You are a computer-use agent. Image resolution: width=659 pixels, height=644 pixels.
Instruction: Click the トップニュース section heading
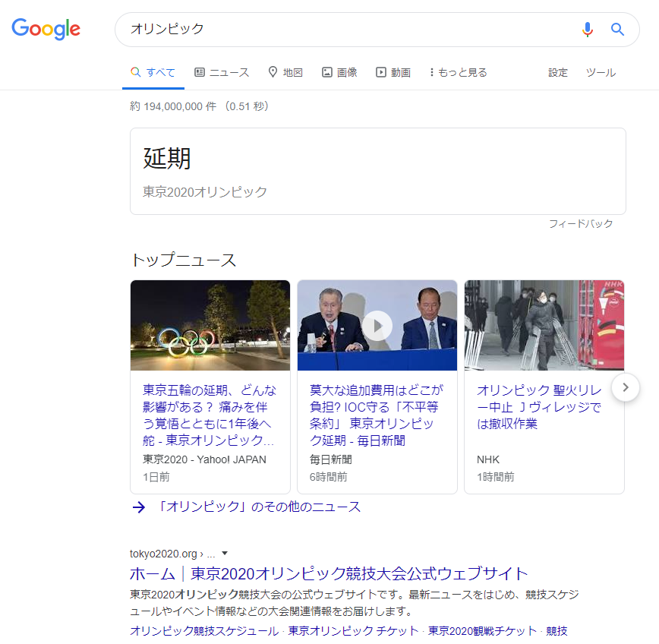point(184,260)
